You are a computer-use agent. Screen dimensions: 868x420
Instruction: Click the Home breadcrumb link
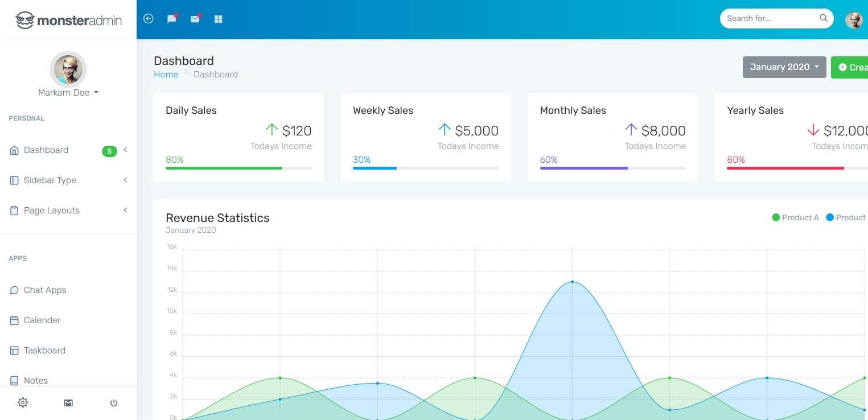click(166, 75)
